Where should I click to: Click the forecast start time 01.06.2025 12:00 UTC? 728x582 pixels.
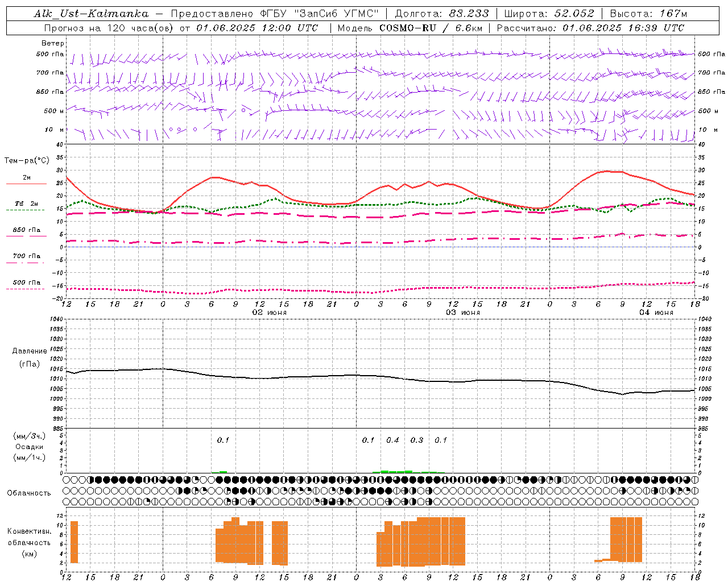[x=257, y=28]
